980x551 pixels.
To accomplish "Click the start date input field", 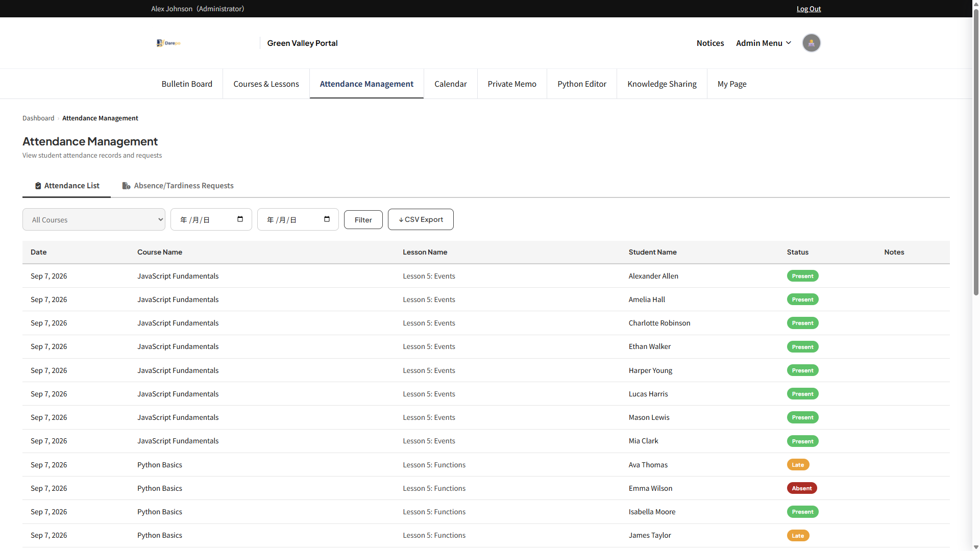I will (211, 219).
